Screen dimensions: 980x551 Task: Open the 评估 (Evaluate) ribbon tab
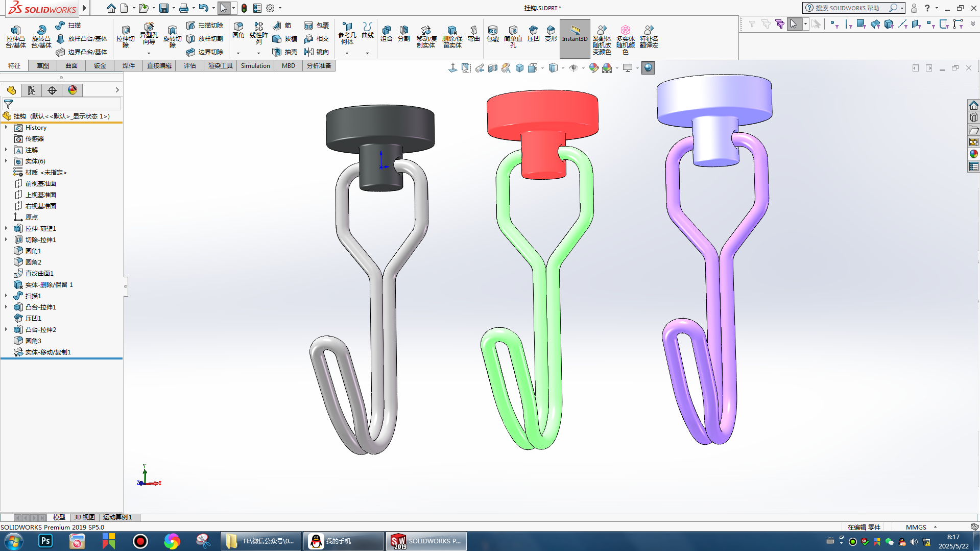(190, 65)
